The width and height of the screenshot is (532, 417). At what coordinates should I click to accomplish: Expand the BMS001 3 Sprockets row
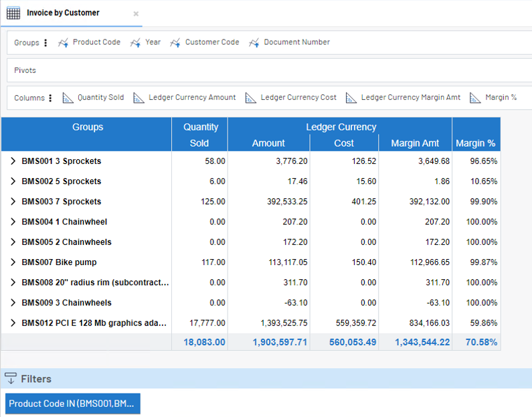pos(13,161)
